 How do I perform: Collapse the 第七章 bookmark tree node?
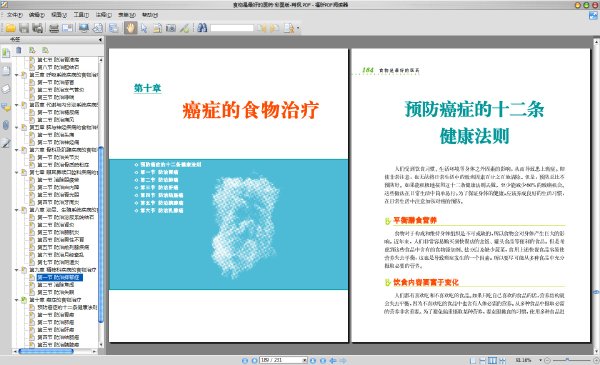coord(16,172)
